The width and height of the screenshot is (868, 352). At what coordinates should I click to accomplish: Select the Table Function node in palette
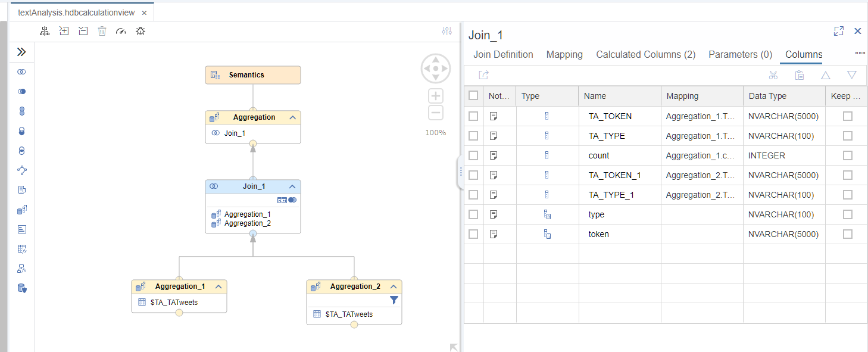click(x=22, y=249)
